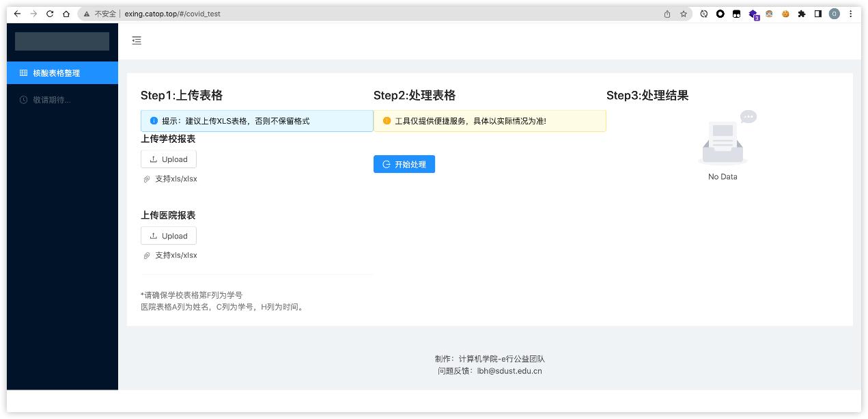The width and height of the screenshot is (868, 419).
Task: Open the Extensions puzzle-piece menu
Action: point(802,14)
